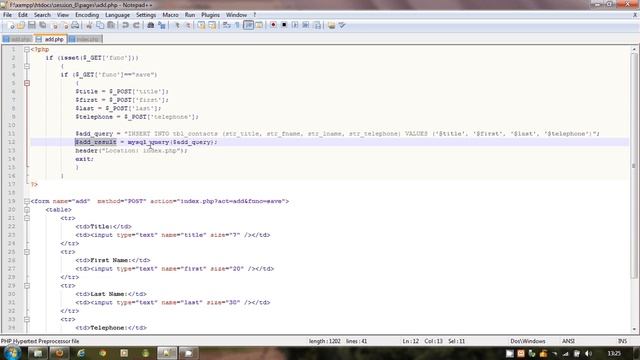640x360 pixels.
Task: Click the taskbar clock showing 13:25
Action: (614, 353)
